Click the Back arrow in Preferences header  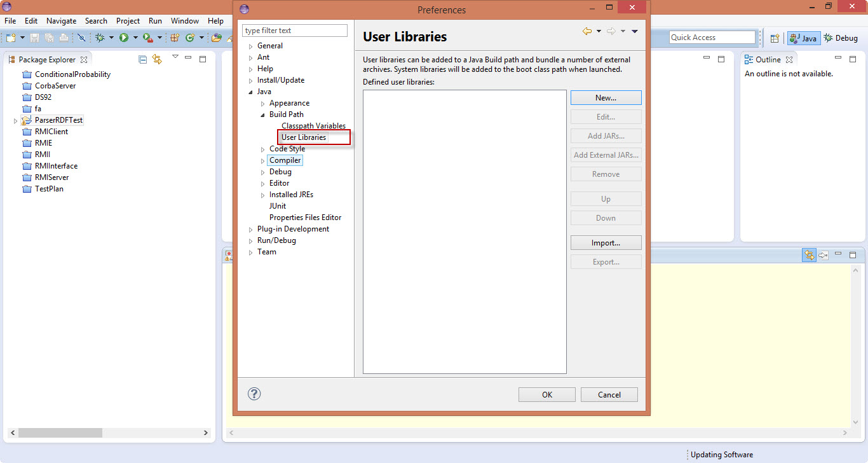point(587,31)
